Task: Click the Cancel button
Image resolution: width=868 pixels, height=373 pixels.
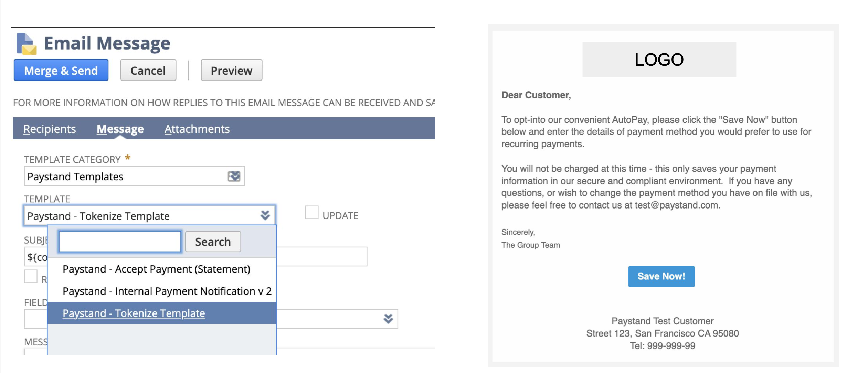Action: click(148, 70)
